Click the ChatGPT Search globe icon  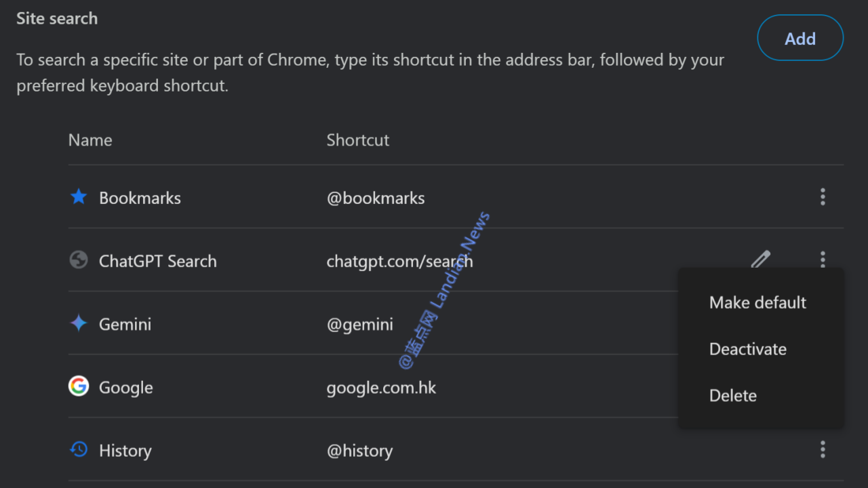pos(79,260)
